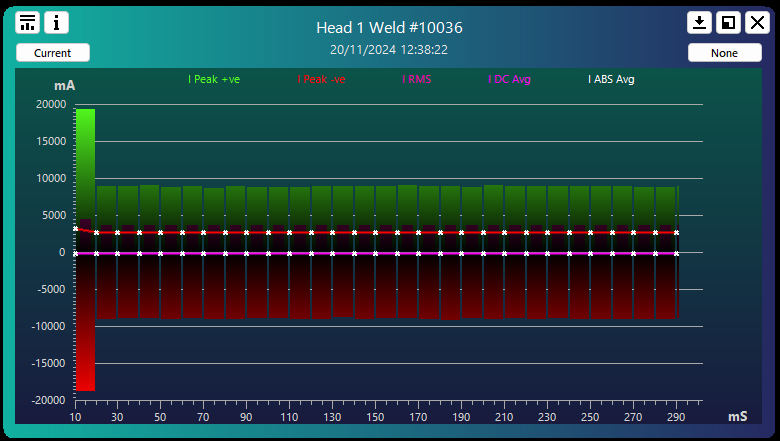
Task: Click the -20000 y-axis label
Action: (48, 400)
